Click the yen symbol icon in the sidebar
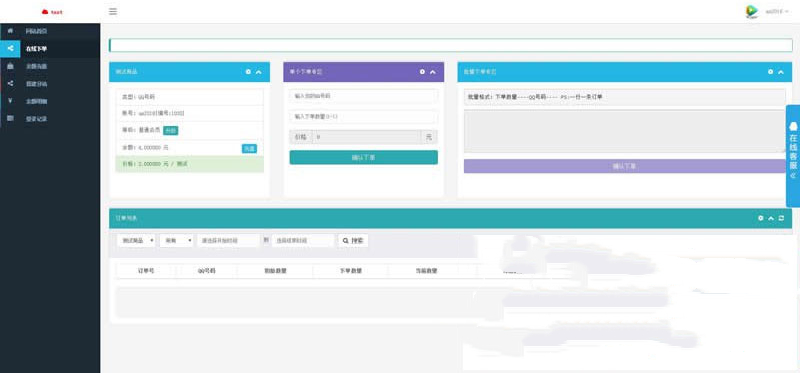This screenshot has width=800, height=373. [x=10, y=101]
